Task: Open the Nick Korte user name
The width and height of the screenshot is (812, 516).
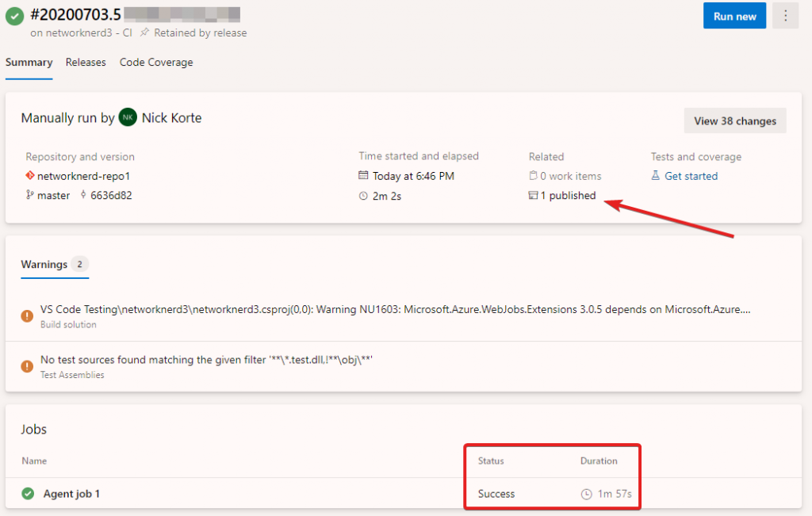Action: coord(171,117)
